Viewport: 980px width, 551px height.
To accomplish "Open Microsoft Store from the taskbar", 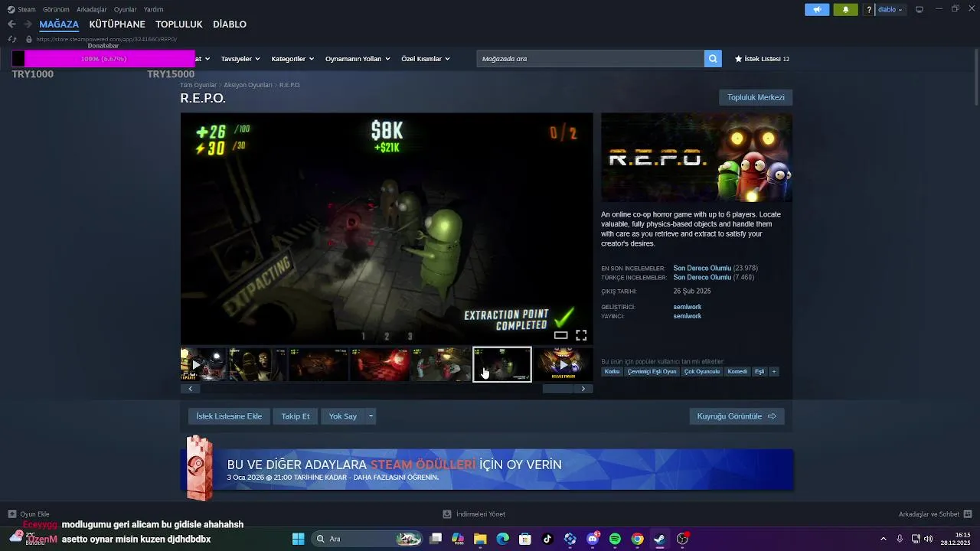I will (525, 539).
